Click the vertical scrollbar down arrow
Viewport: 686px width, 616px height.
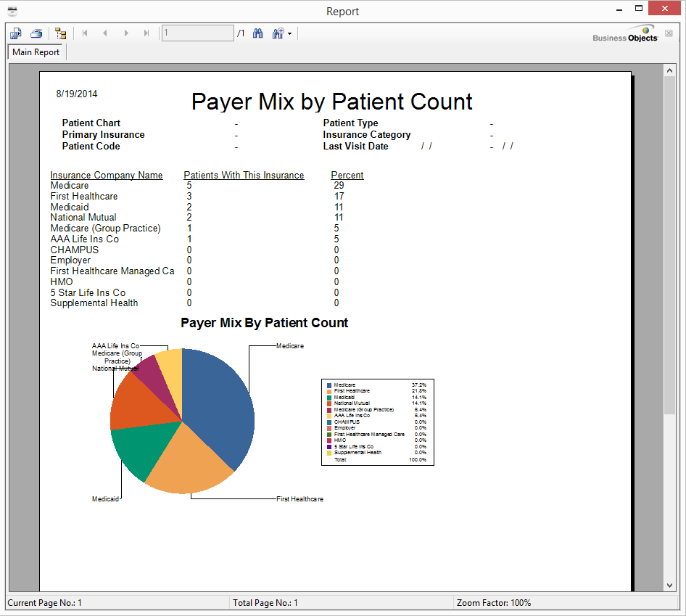tap(669, 585)
